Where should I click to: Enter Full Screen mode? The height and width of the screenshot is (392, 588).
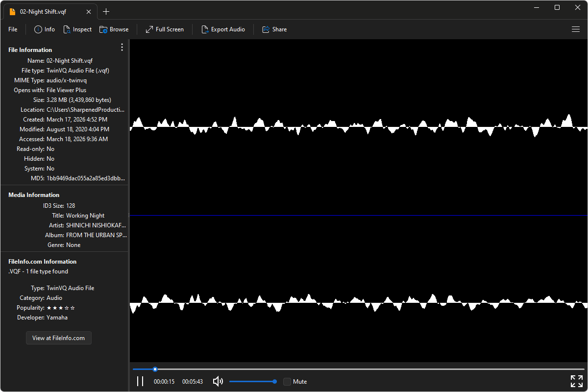click(x=164, y=29)
